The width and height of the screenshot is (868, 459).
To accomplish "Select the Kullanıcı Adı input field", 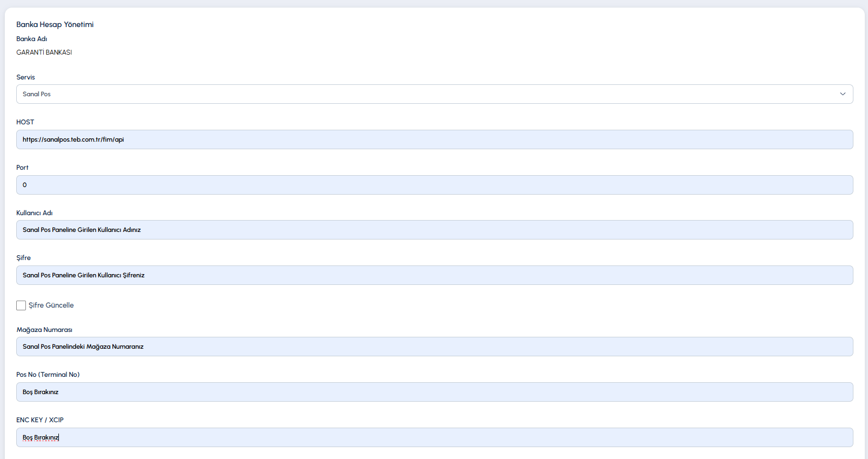I will (435, 230).
